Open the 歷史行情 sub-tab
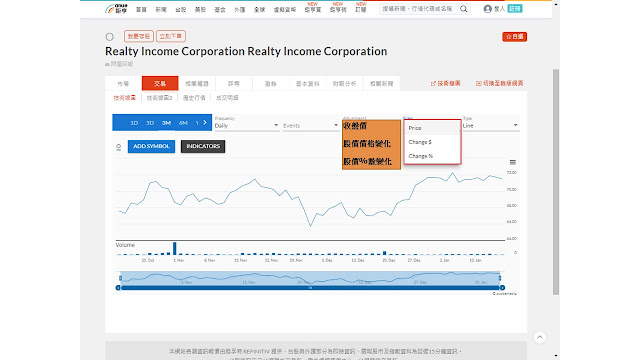The width and height of the screenshot is (640, 360). point(194,98)
